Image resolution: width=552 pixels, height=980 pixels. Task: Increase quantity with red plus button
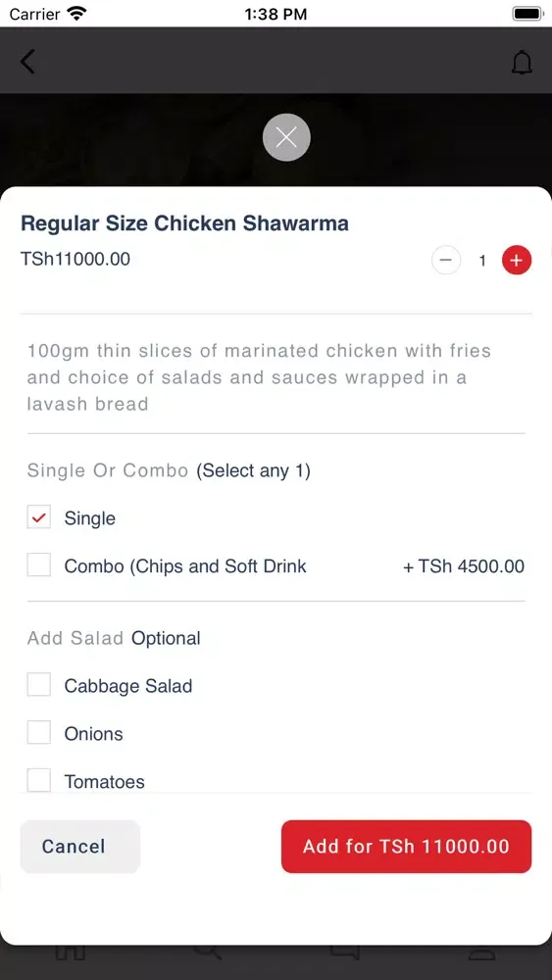(x=517, y=261)
